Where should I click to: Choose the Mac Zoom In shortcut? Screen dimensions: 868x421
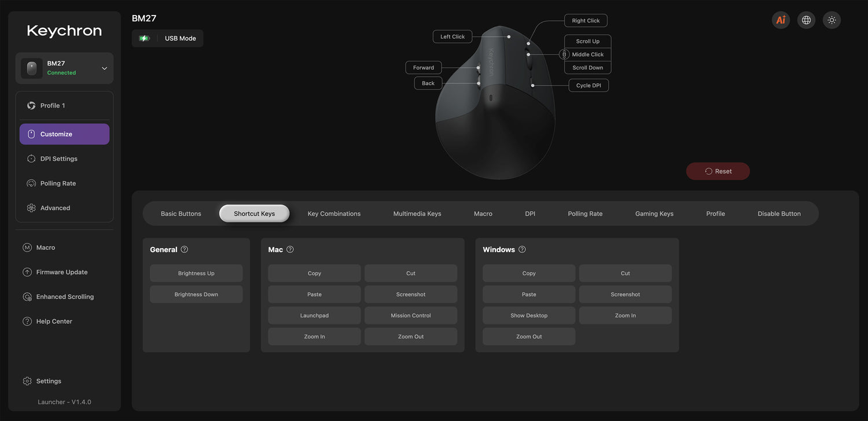[x=314, y=337]
